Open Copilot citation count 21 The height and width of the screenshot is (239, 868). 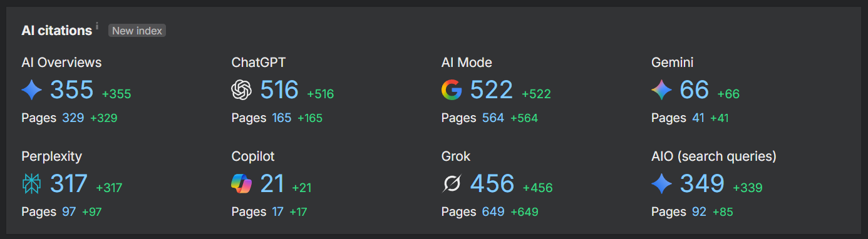point(272,183)
